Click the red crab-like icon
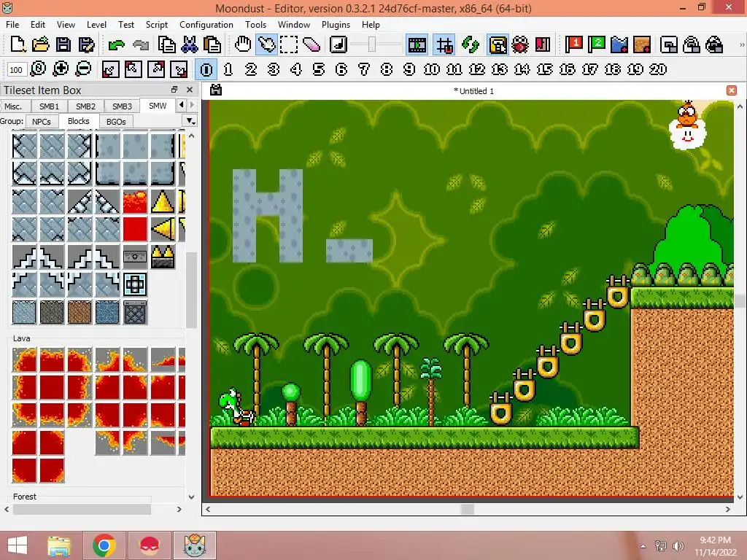 point(520,44)
